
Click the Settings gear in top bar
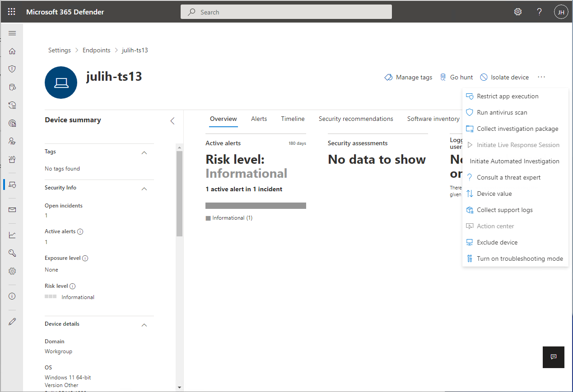coord(518,12)
